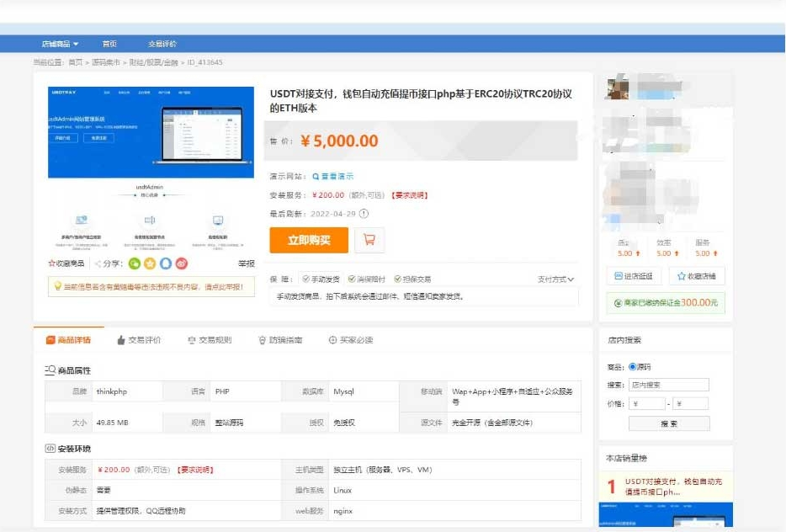Switch to the 交易规则 tab

click(209, 340)
